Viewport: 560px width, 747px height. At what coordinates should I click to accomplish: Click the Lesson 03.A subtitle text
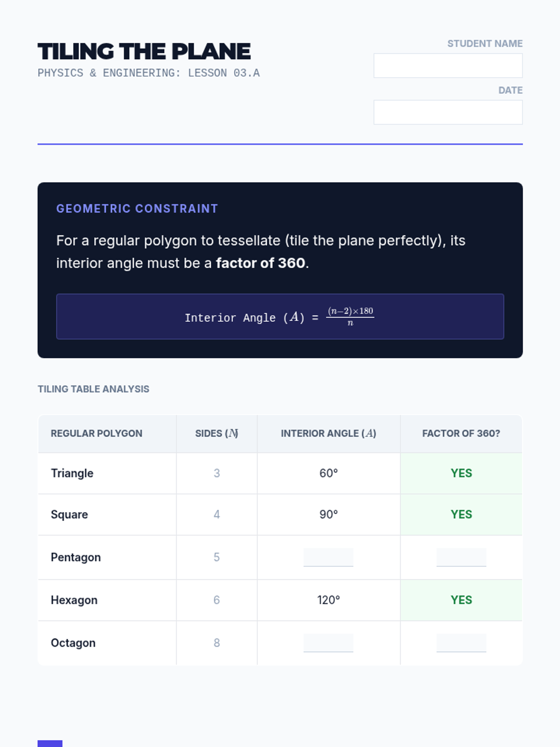pyautogui.click(x=148, y=73)
